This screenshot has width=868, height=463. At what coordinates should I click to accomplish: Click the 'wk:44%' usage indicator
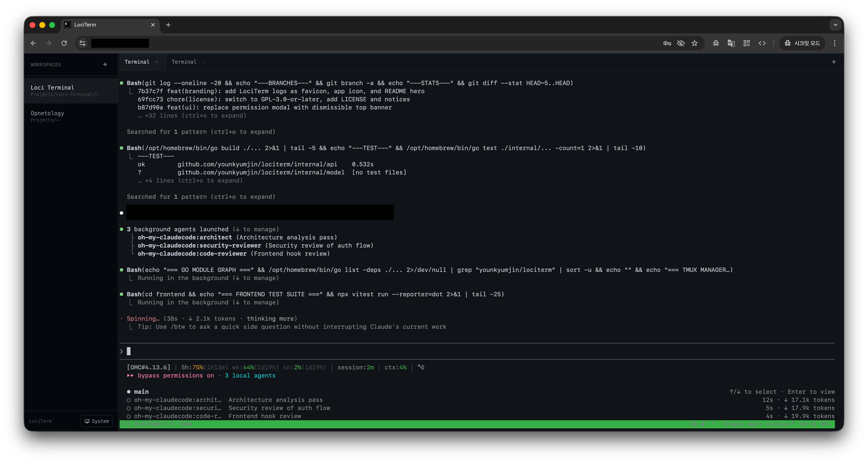pos(243,367)
